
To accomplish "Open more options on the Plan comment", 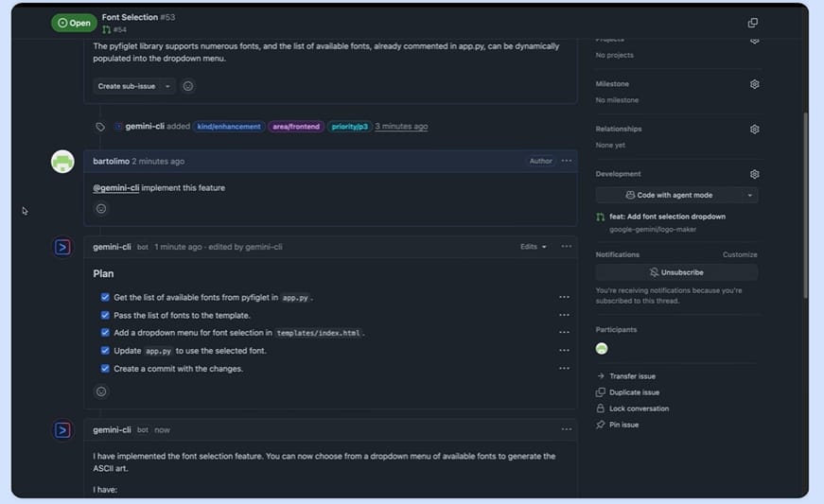I will pos(566,246).
